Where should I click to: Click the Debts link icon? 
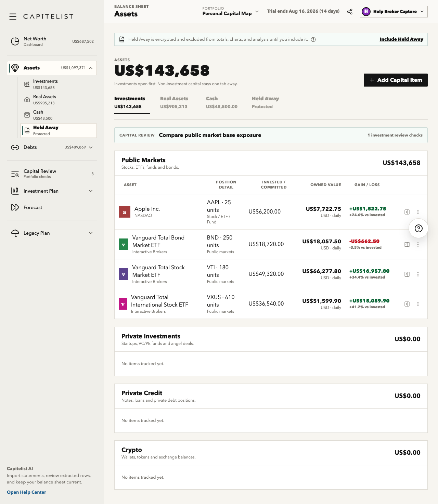(15, 147)
